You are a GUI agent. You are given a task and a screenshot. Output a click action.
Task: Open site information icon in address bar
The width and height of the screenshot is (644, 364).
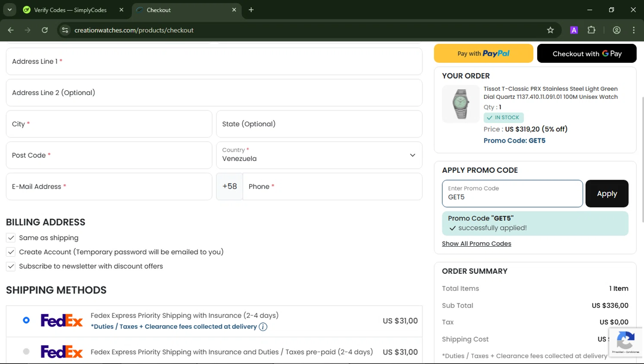[x=65, y=30]
